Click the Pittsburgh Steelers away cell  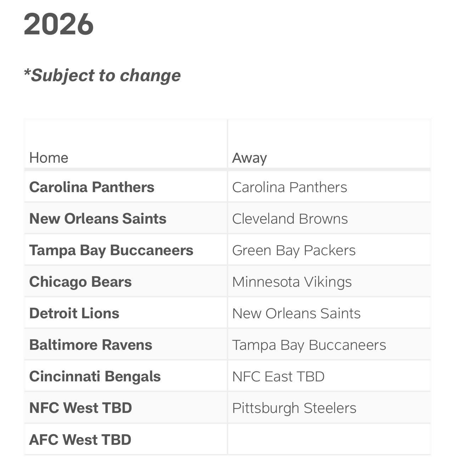point(294,408)
